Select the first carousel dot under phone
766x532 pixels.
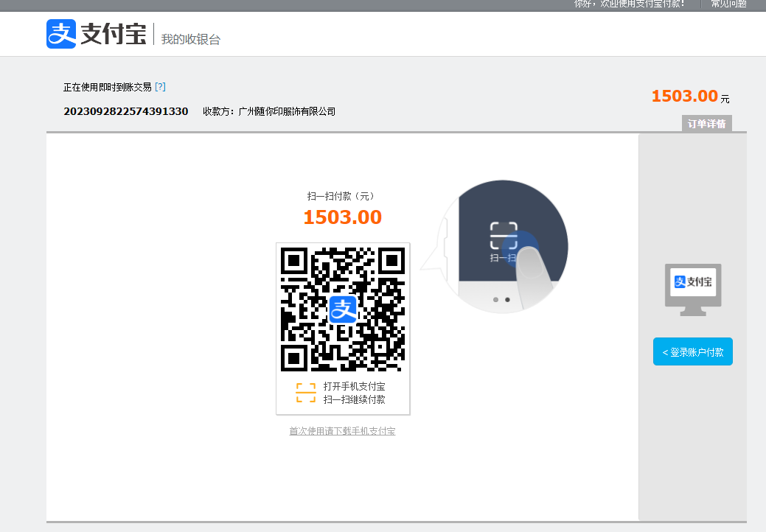click(x=495, y=300)
